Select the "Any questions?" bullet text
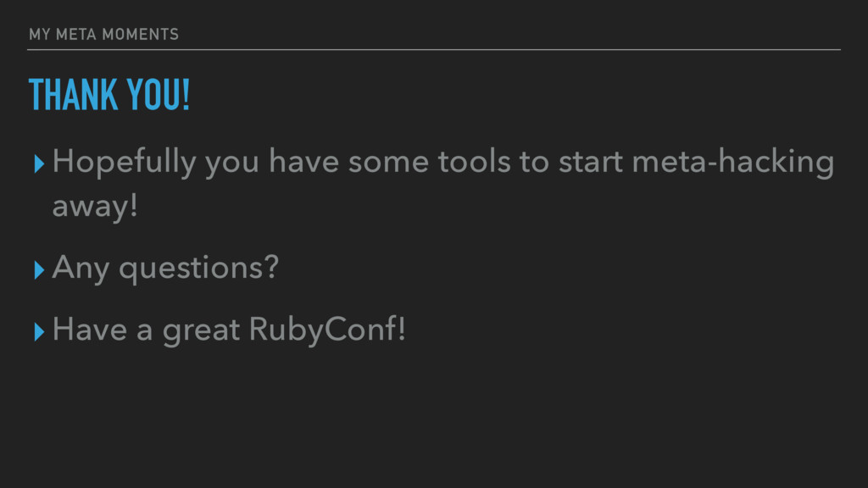 pyautogui.click(x=165, y=269)
